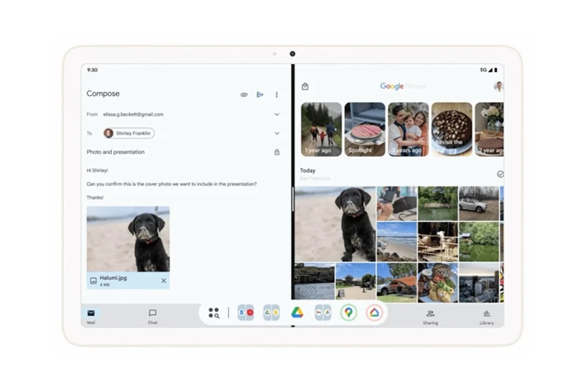Send the composed email
Screen dimensions: 578x392
[260, 95]
